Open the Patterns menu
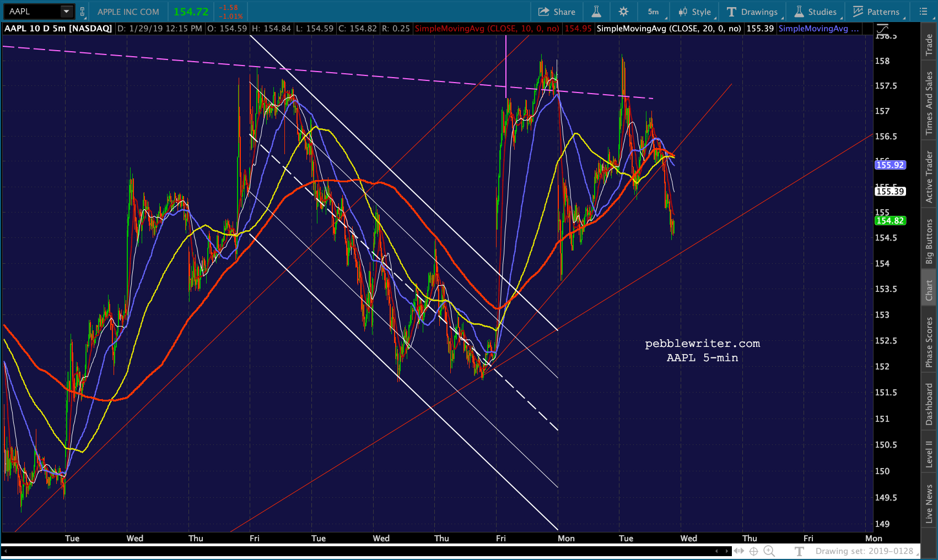Viewport: 938px width, 560px height. (x=876, y=12)
